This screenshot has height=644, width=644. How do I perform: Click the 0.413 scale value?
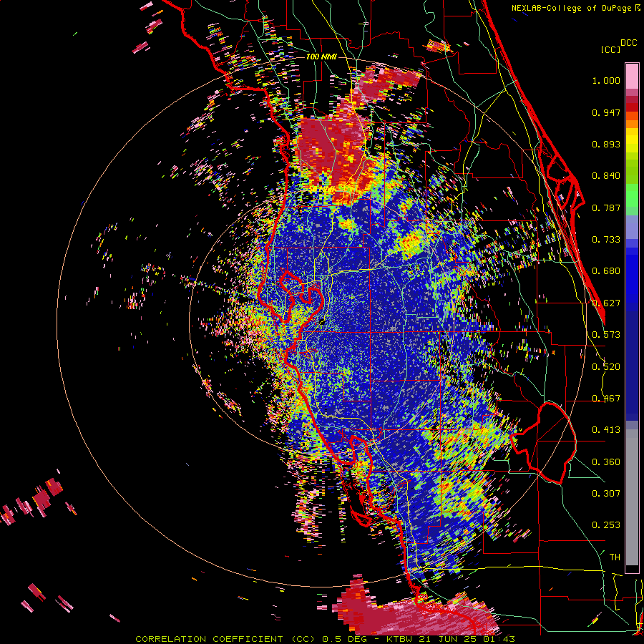[x=606, y=430]
